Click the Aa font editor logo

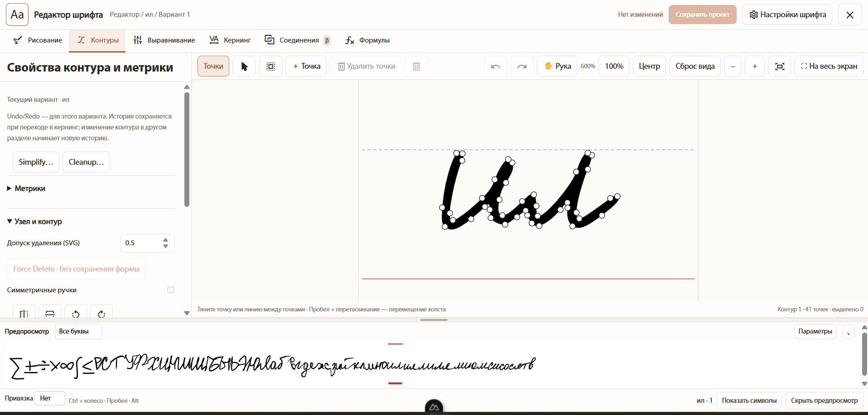[x=17, y=14]
